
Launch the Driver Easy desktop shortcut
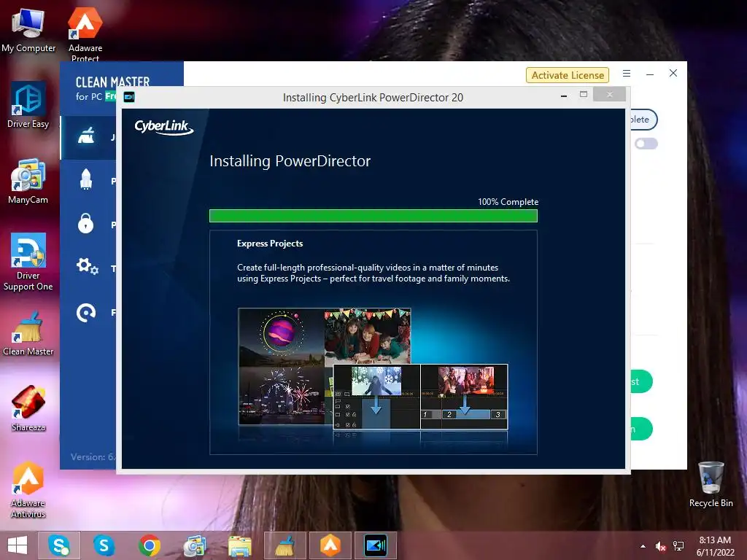click(x=28, y=105)
